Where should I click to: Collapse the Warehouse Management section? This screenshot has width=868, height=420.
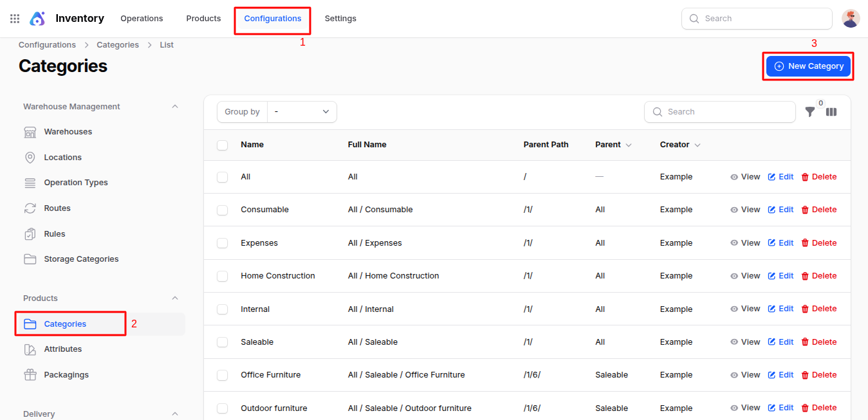click(174, 106)
